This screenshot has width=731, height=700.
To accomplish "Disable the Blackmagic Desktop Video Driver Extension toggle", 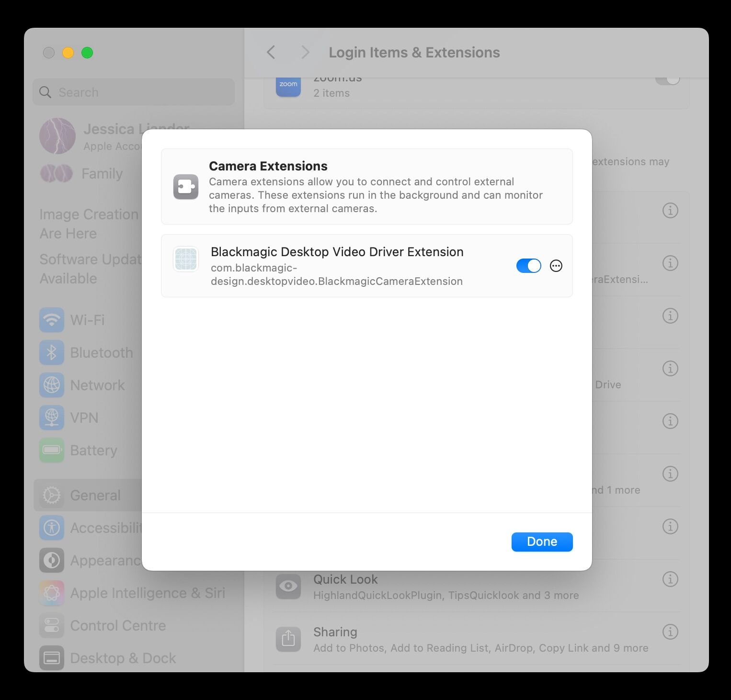I will tap(529, 266).
